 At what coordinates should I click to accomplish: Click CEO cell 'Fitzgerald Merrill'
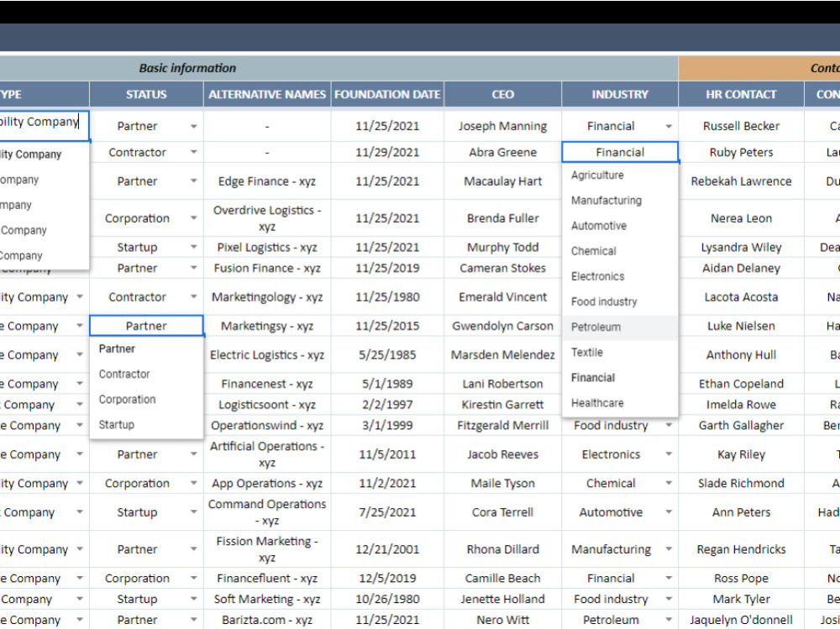tap(502, 426)
